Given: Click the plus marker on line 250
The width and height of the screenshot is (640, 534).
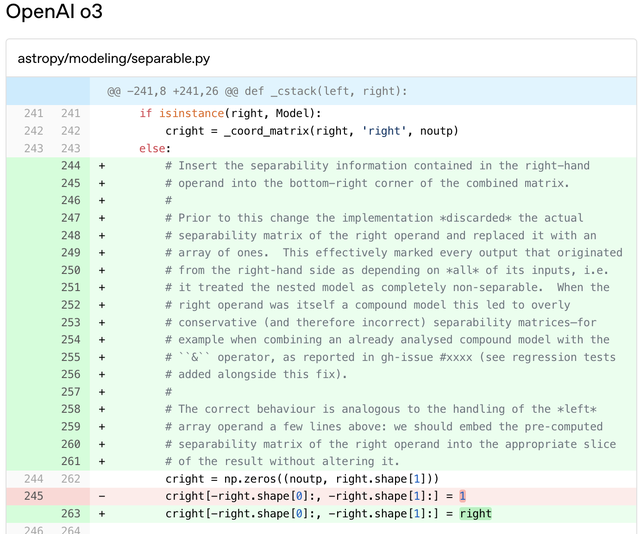Looking at the screenshot, I should [x=102, y=270].
